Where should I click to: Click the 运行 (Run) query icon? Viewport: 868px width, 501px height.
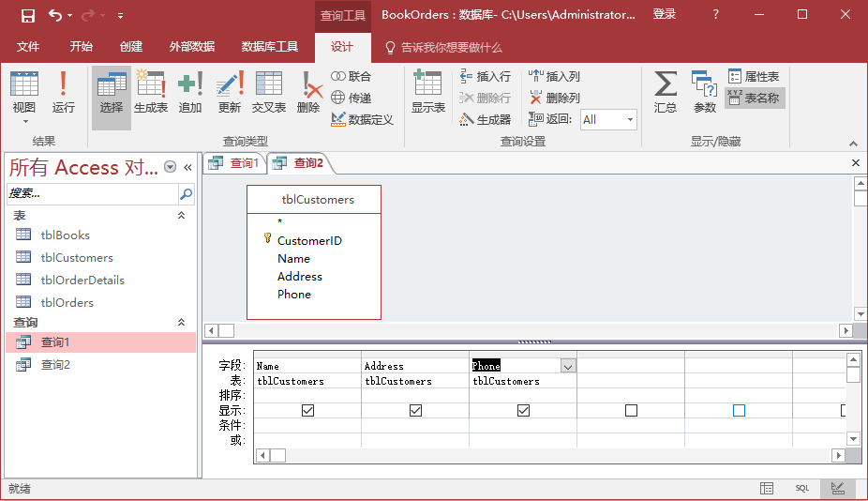(x=63, y=92)
